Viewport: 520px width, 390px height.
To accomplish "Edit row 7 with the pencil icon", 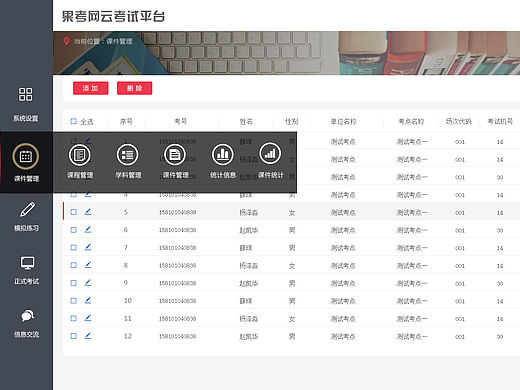I will tap(88, 247).
